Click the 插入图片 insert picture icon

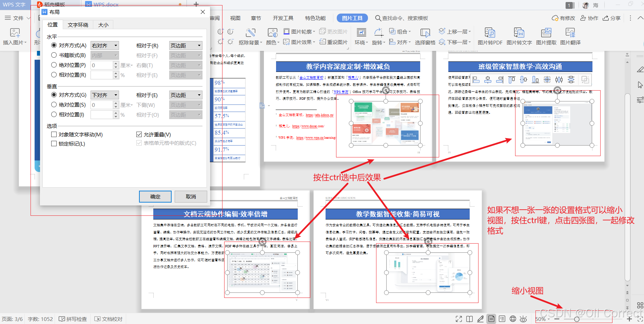15,33
